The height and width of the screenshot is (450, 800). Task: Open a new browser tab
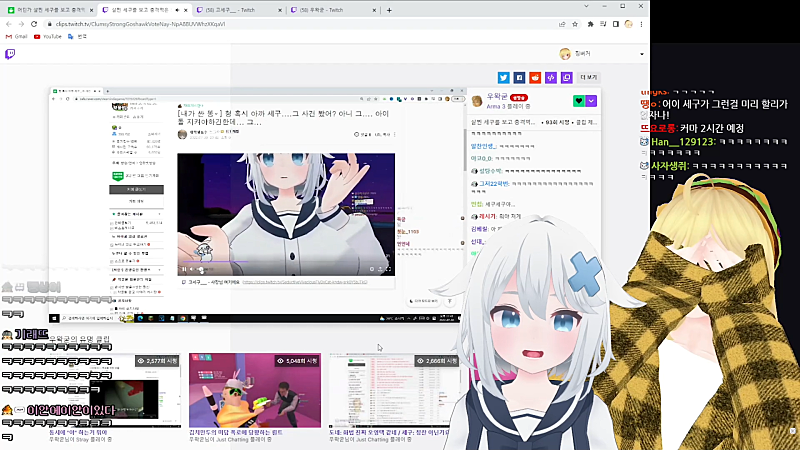[x=389, y=8]
